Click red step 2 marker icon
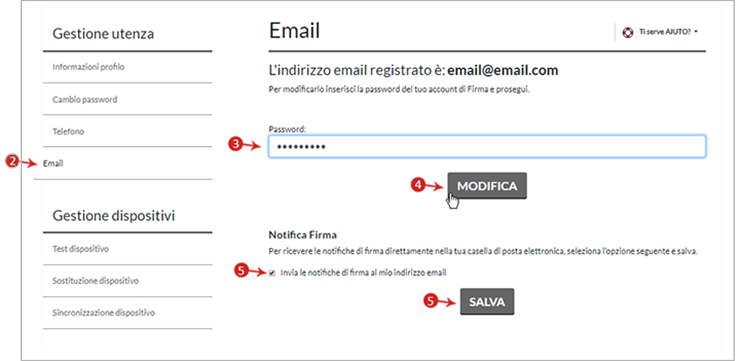The width and height of the screenshot is (740, 361). (x=12, y=161)
